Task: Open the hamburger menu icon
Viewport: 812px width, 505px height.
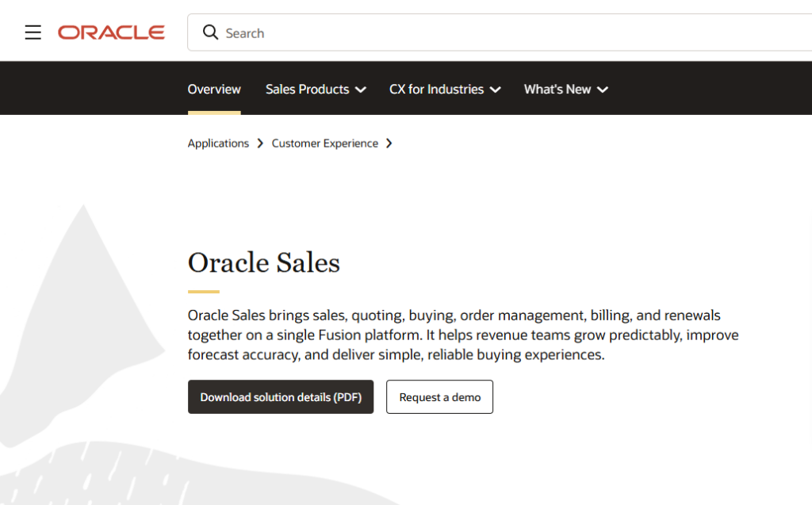Action: click(33, 33)
